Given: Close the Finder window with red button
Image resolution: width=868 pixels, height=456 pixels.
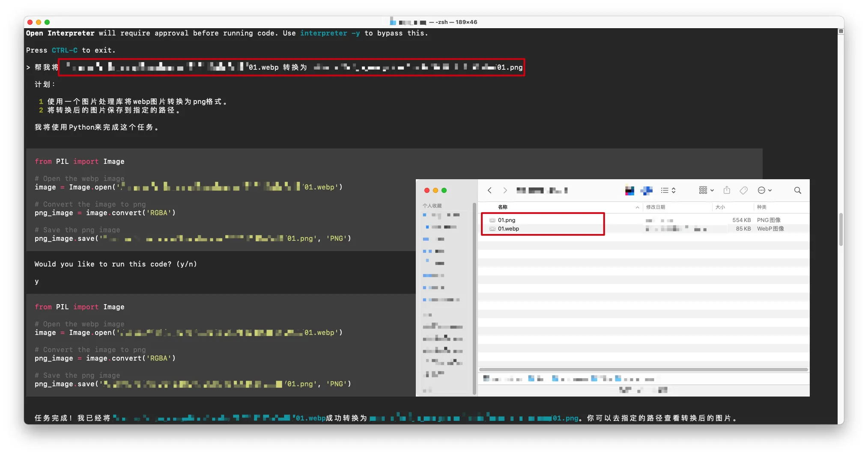Looking at the screenshot, I should point(427,190).
